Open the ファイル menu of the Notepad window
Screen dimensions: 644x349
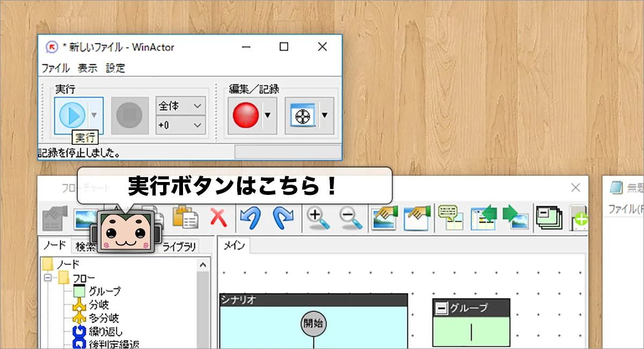point(626,208)
